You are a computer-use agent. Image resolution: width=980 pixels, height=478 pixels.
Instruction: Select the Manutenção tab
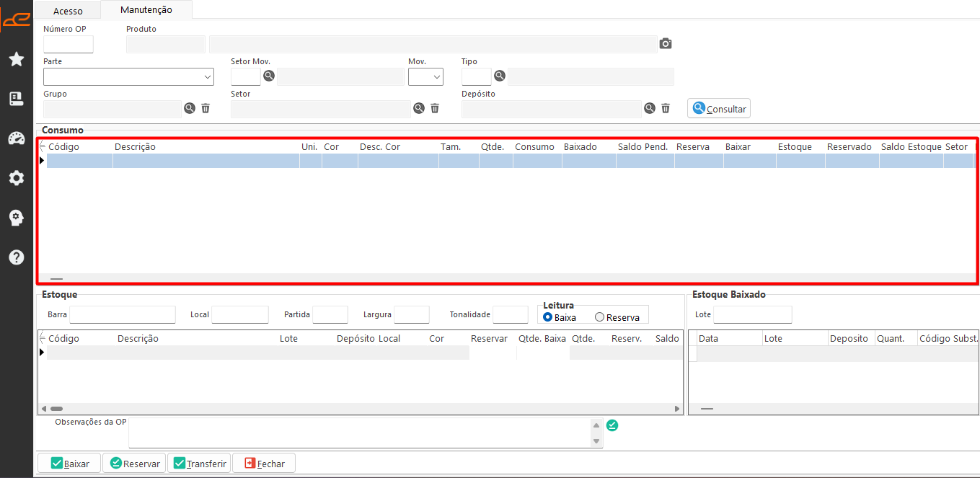146,10
